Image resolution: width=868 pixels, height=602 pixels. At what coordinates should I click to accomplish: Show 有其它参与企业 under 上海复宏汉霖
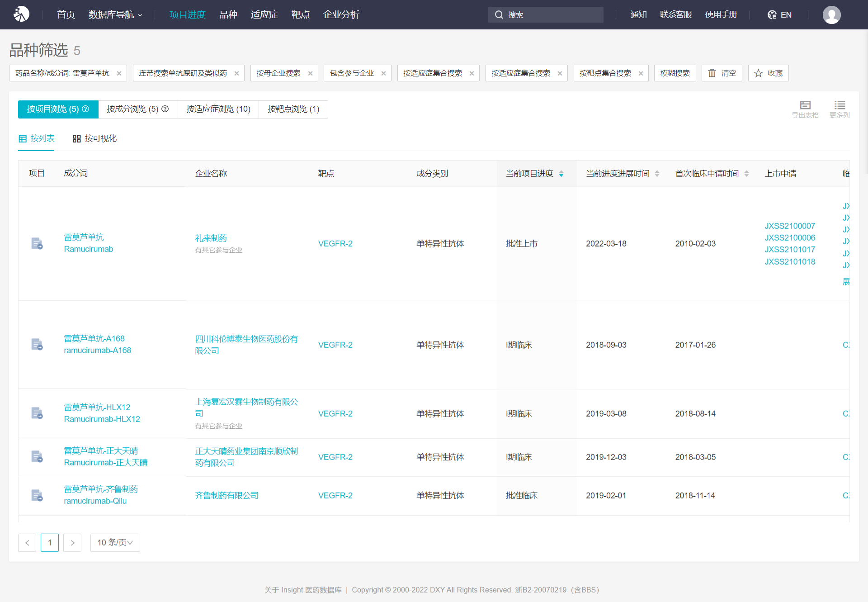[218, 426]
